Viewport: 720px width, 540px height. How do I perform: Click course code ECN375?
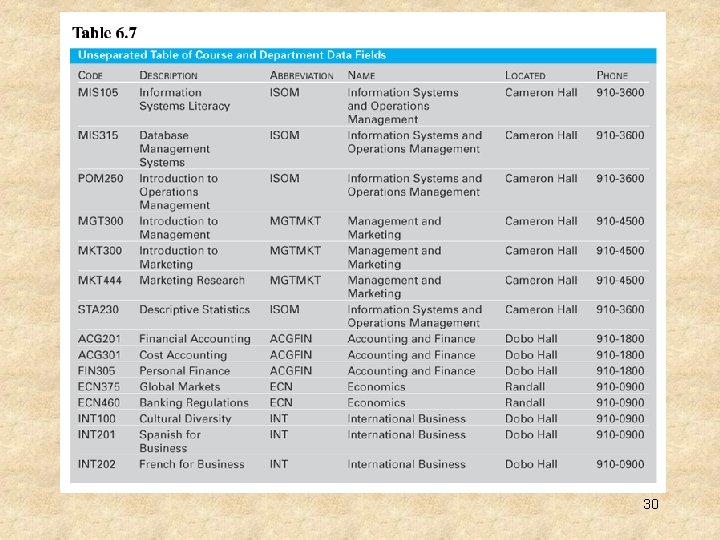(x=99, y=387)
